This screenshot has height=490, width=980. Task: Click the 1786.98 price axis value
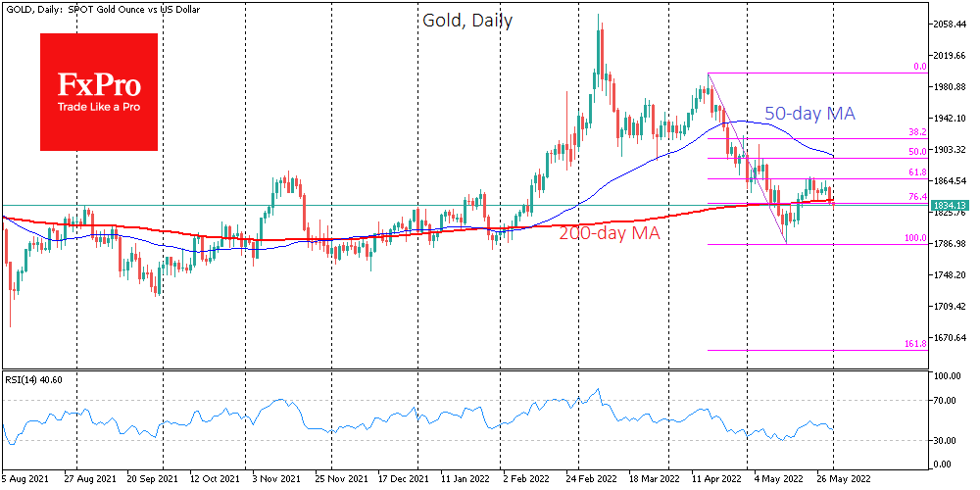[x=950, y=244]
